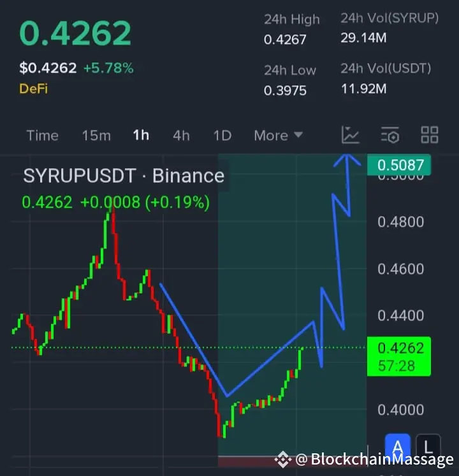Open chart settings list-gear icon
459x476 pixels.
coord(390,135)
